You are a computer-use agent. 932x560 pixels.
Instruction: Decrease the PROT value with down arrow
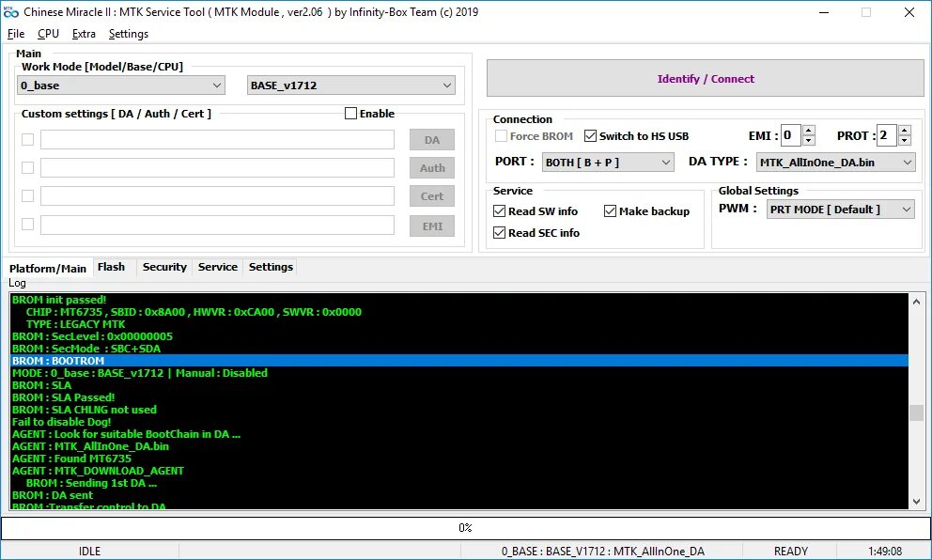[905, 141]
